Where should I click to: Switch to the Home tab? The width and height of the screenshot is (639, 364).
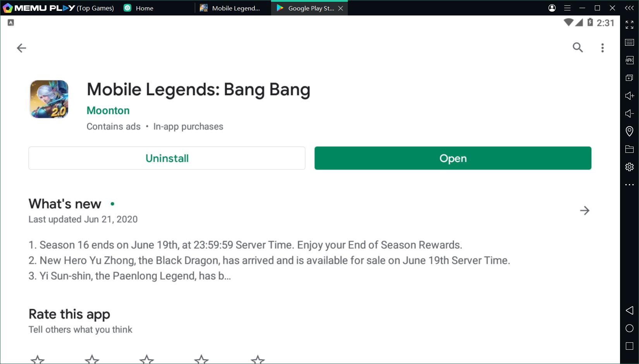144,8
